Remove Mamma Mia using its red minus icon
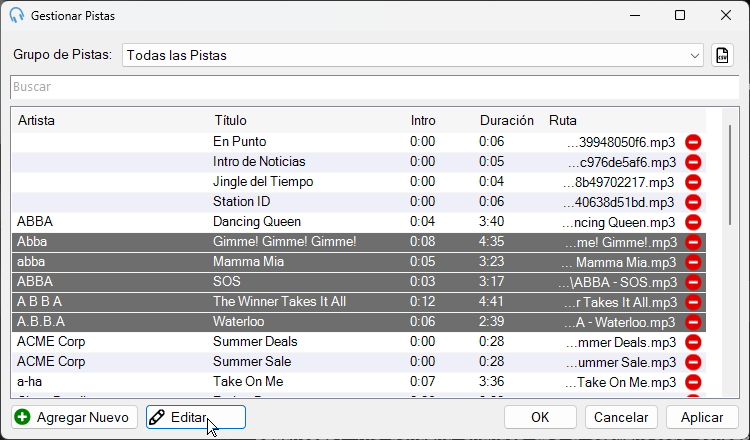The width and height of the screenshot is (750, 440). [693, 262]
